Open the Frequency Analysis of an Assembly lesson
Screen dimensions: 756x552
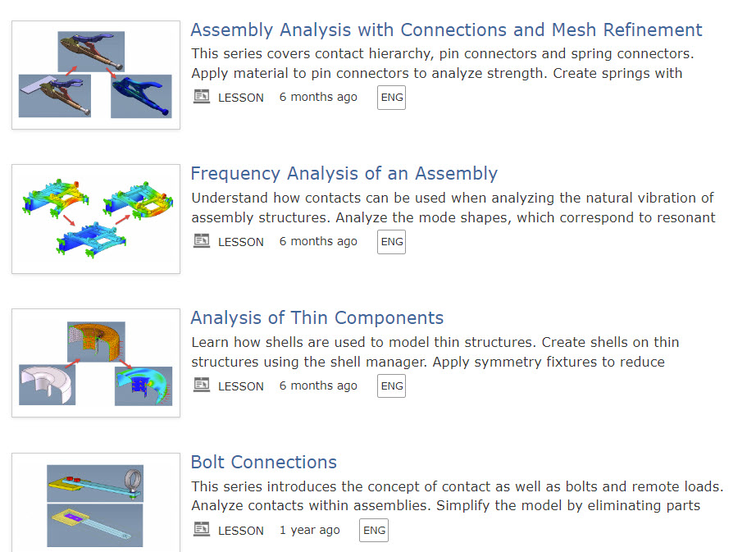tap(344, 173)
